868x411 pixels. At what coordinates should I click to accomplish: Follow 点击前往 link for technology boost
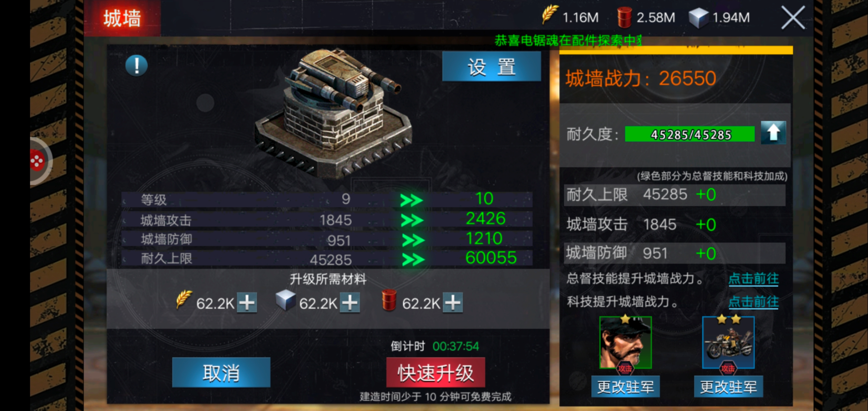(754, 302)
